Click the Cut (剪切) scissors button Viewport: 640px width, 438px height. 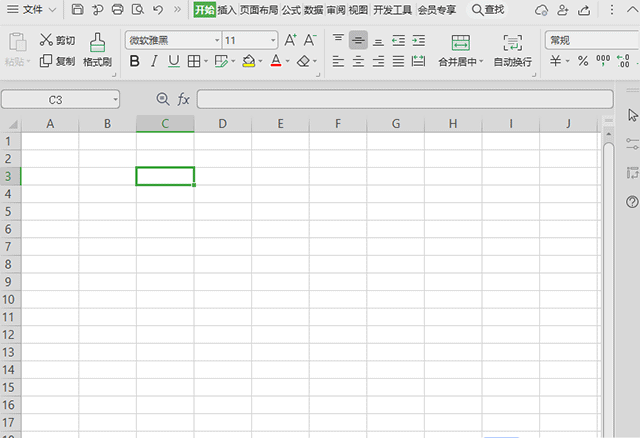[57, 40]
